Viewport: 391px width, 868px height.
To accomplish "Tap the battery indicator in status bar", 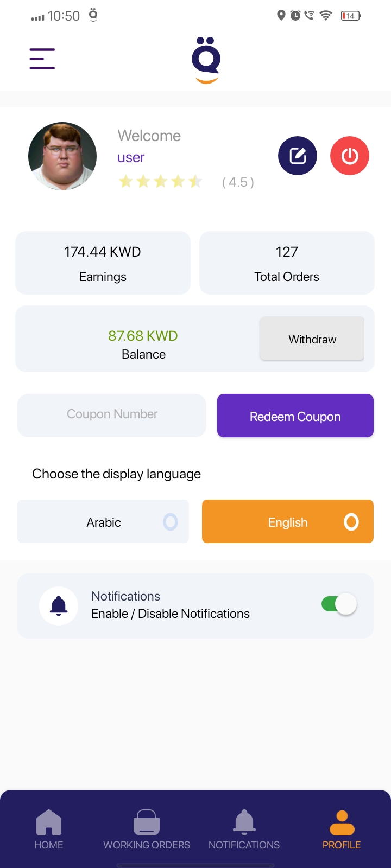I will click(x=350, y=16).
